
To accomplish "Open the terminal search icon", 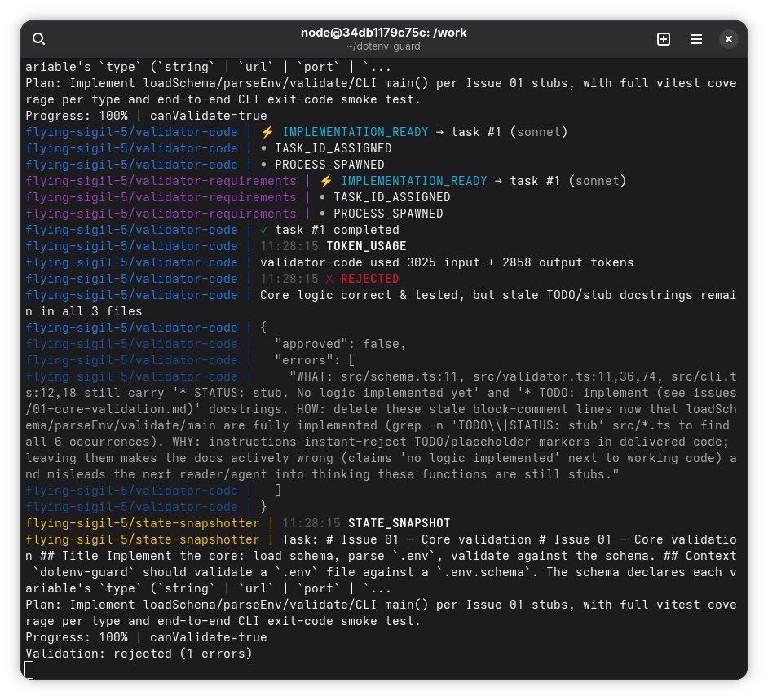I will click(38, 39).
